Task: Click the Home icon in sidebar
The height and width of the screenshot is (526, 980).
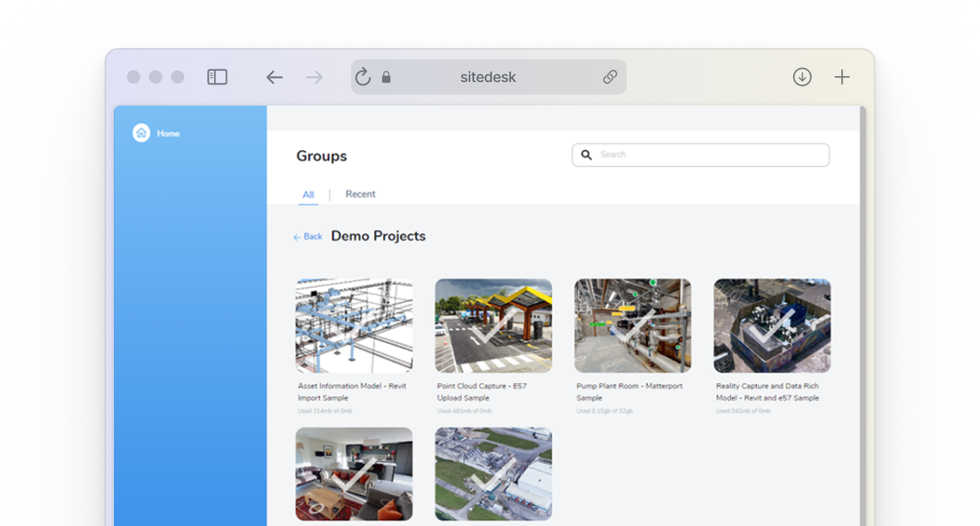Action: [141, 133]
